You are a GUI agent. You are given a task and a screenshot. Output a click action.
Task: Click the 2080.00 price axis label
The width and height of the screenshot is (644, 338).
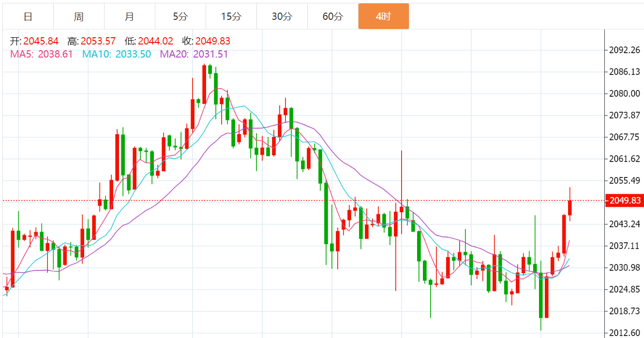click(626, 93)
